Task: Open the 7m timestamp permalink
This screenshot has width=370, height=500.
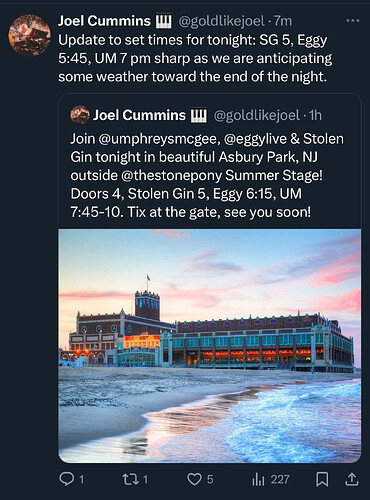Action: click(x=283, y=21)
